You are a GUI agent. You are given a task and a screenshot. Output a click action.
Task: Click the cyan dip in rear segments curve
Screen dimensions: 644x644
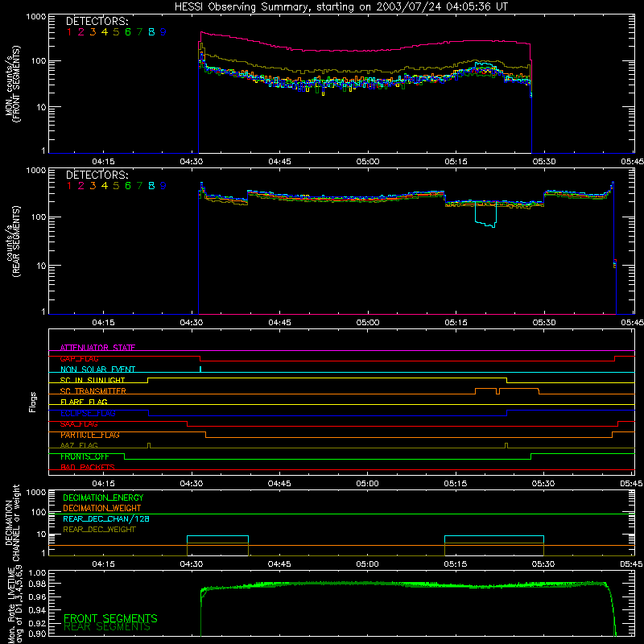485,214
